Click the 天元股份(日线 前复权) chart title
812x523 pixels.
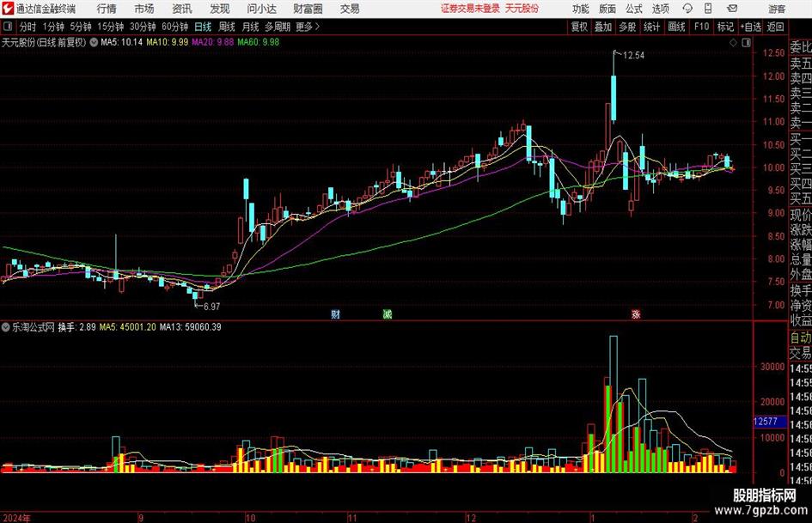point(44,42)
